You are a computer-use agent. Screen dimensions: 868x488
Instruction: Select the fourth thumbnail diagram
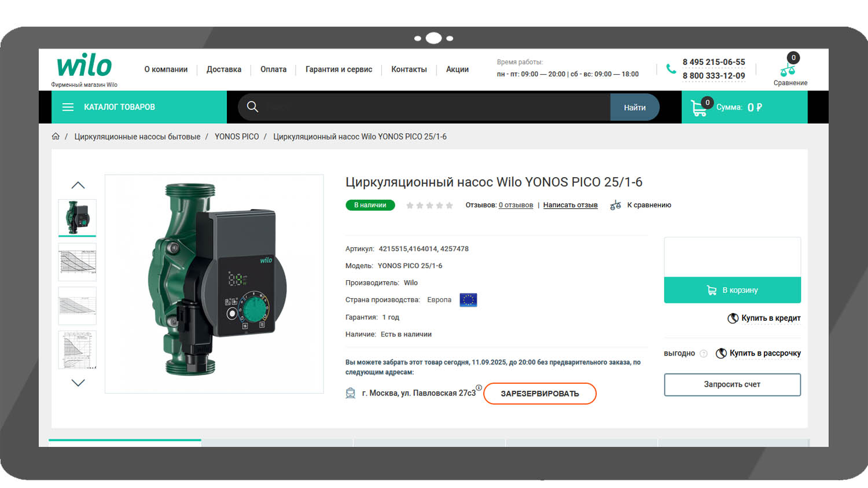pos(77,350)
